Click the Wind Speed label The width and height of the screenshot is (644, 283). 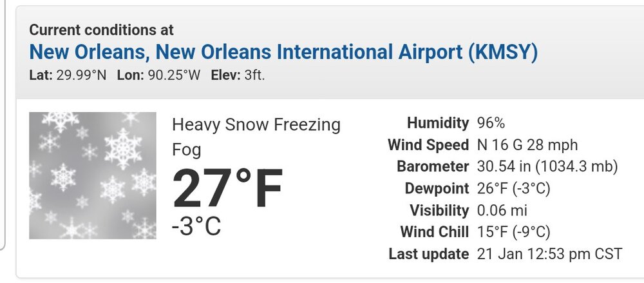428,145
